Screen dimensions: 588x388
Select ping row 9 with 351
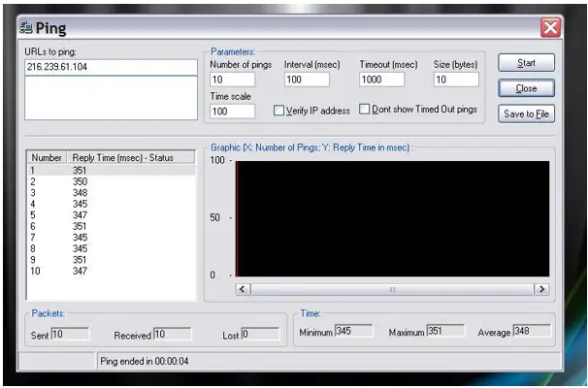pos(112,260)
